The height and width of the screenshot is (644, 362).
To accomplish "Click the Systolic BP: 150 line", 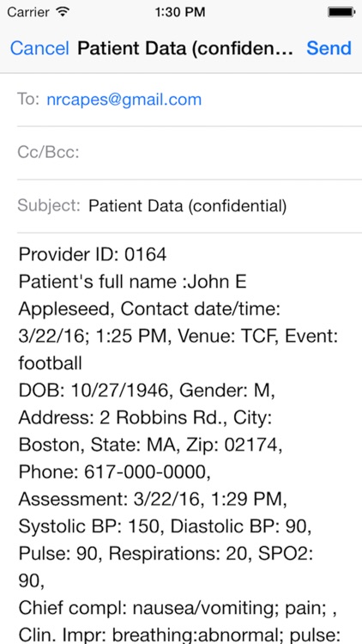I will [165, 527].
